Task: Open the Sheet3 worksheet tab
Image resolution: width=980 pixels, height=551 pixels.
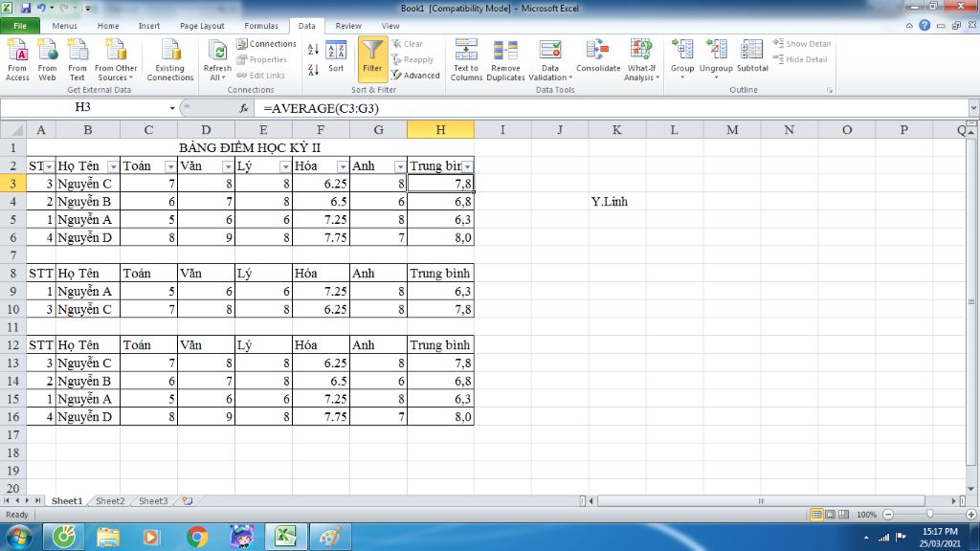Action: pos(153,501)
